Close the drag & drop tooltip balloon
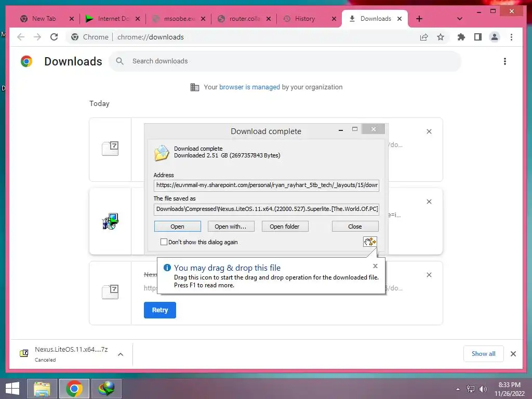 pyautogui.click(x=375, y=266)
